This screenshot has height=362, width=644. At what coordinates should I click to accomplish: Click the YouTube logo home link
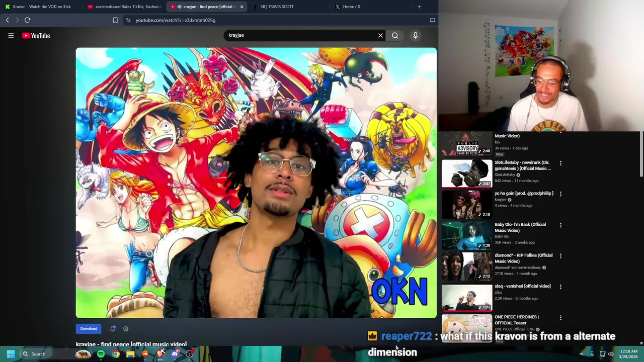[36, 36]
